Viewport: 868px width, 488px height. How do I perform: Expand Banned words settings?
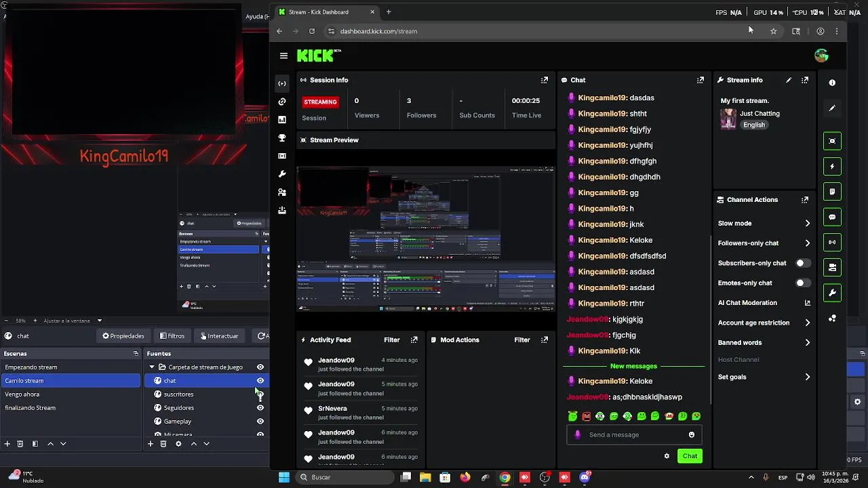[x=807, y=343]
